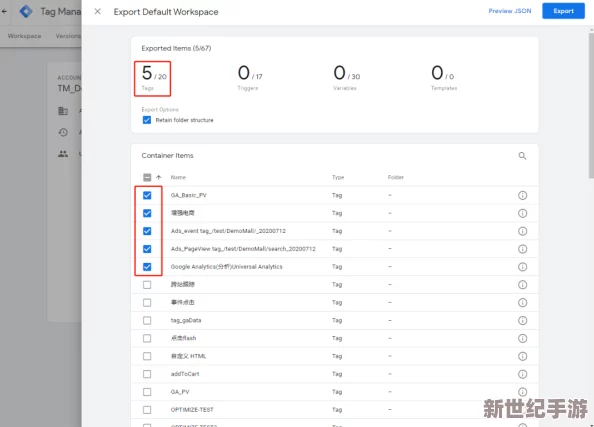Go back using the top-left arrow

(4, 11)
